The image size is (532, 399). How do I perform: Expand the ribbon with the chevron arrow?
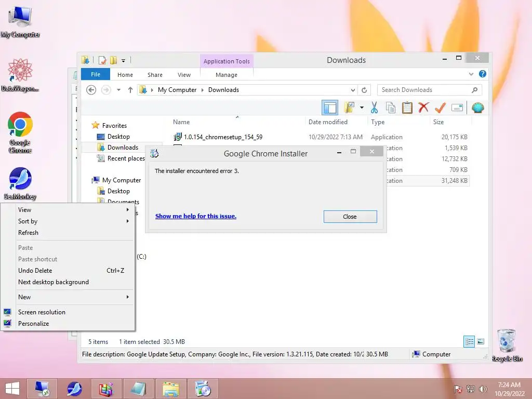click(x=471, y=74)
